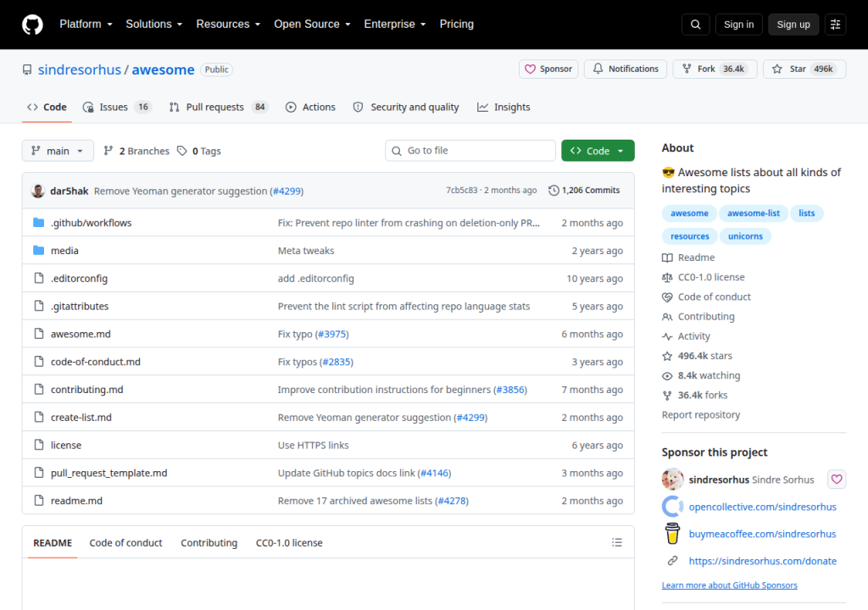
Task: Select the awesome-list topic tag
Action: tap(753, 213)
